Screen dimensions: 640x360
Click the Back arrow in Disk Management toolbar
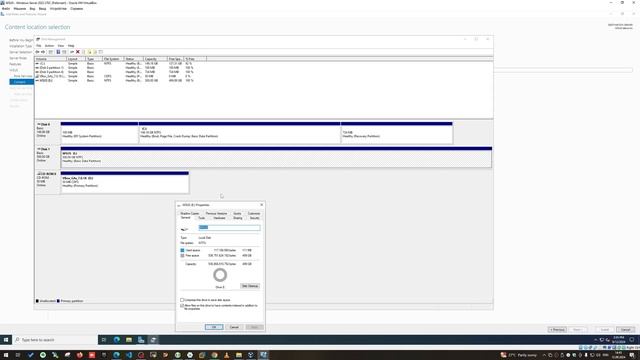coord(38,52)
